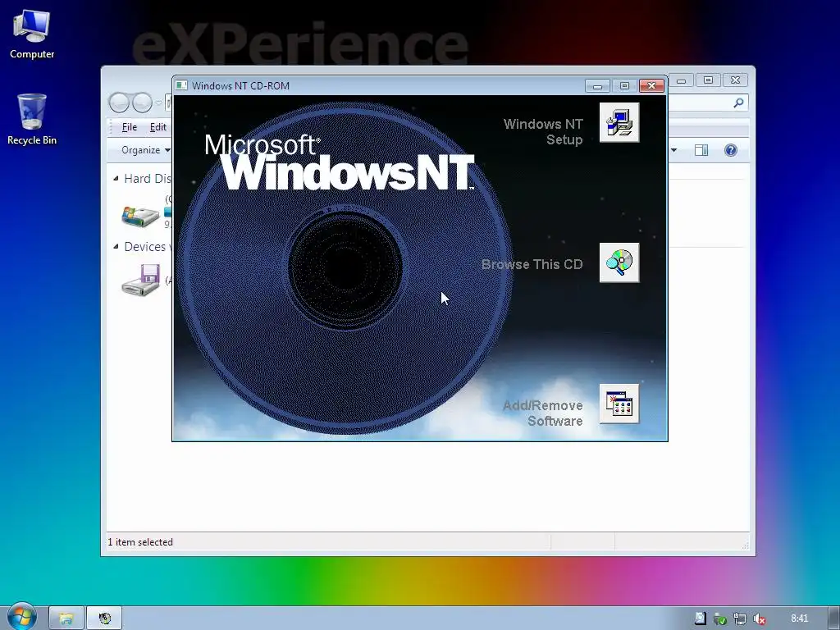
Task: Close the Windows NT CD-ROM window
Action: point(651,85)
